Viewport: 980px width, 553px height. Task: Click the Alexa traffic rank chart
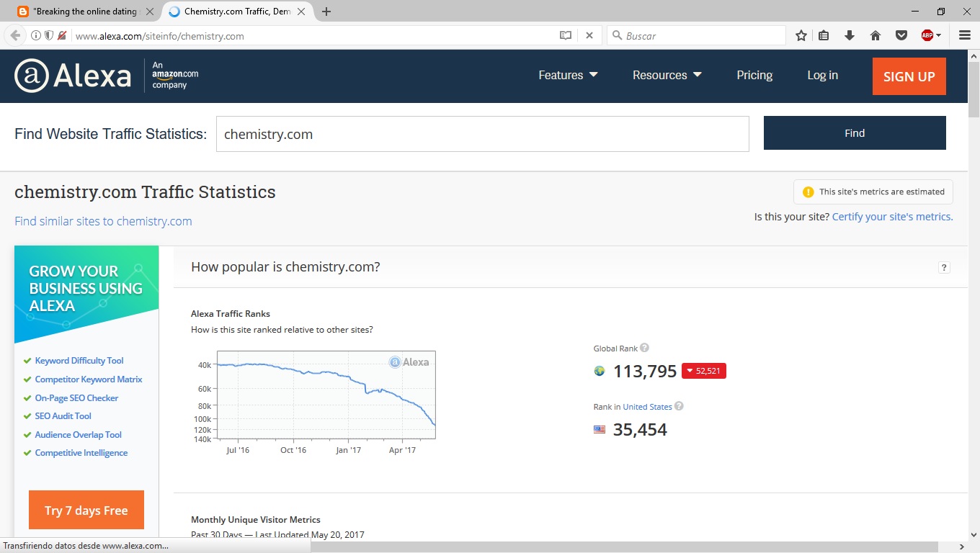click(x=326, y=395)
